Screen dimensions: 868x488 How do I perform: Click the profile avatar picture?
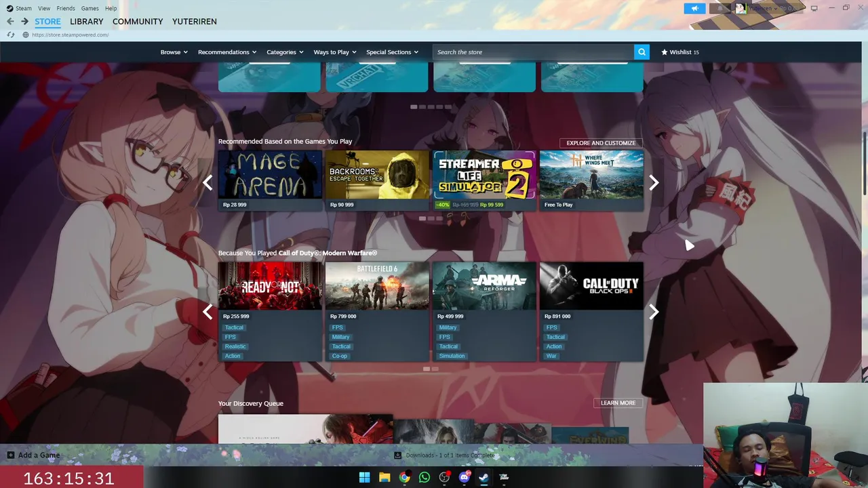(x=741, y=8)
